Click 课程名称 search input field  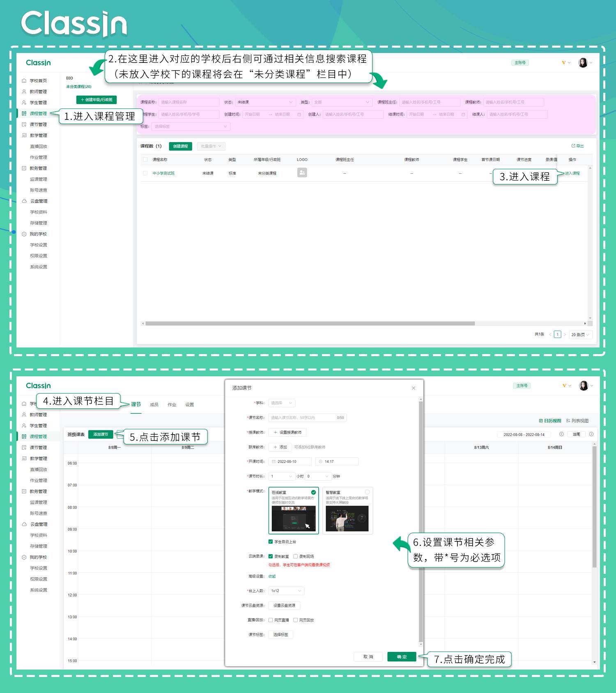click(189, 102)
